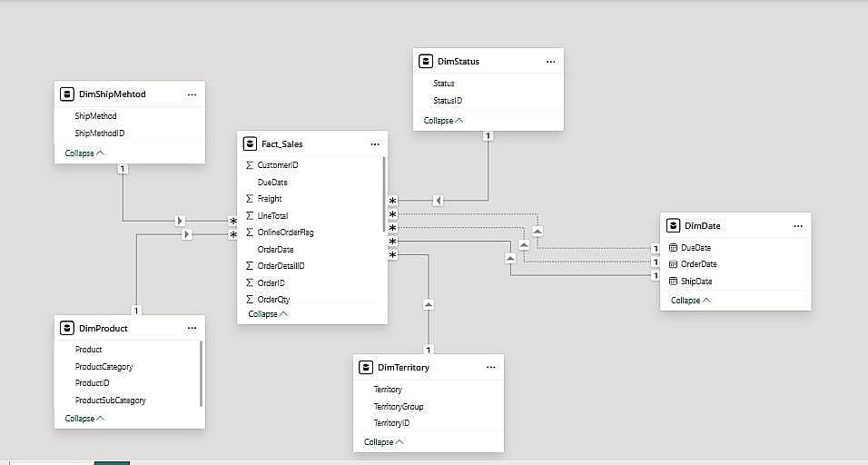Collapse the DimTerritory table card
Screen dimensions: 868x465
point(384,441)
